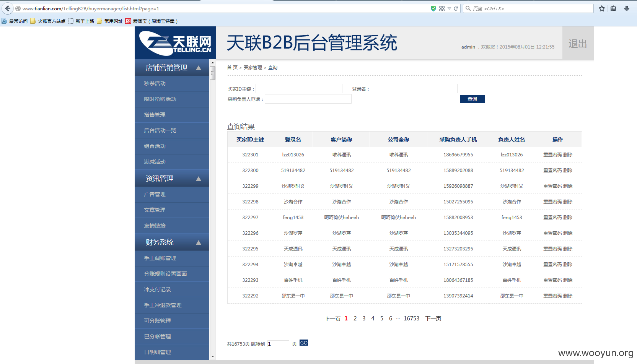Click 首页 in the breadcrumb
This screenshot has width=637, height=364.
tap(232, 68)
